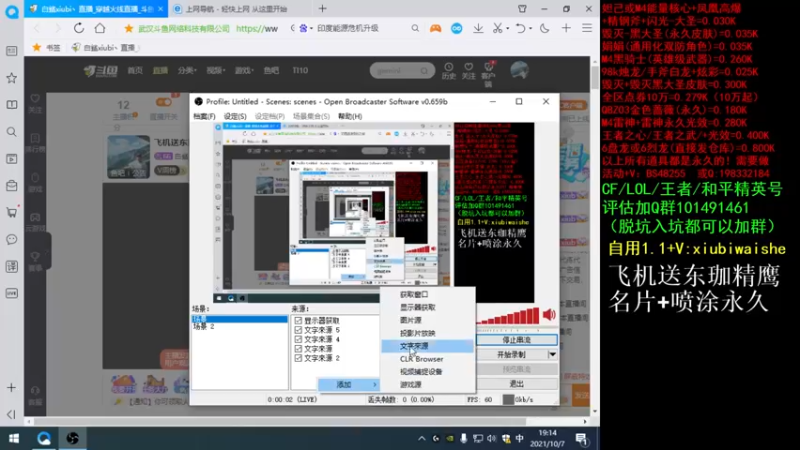Adjust the OBS red volume level bar

(x=508, y=316)
